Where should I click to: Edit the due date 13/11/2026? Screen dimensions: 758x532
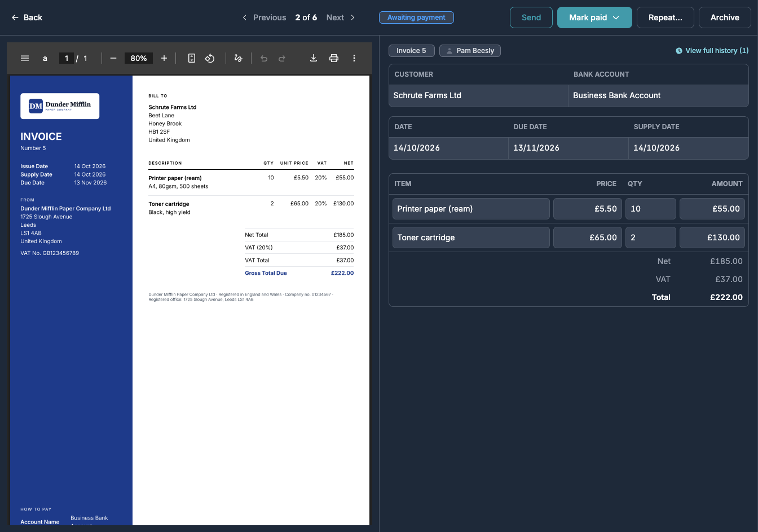point(568,148)
